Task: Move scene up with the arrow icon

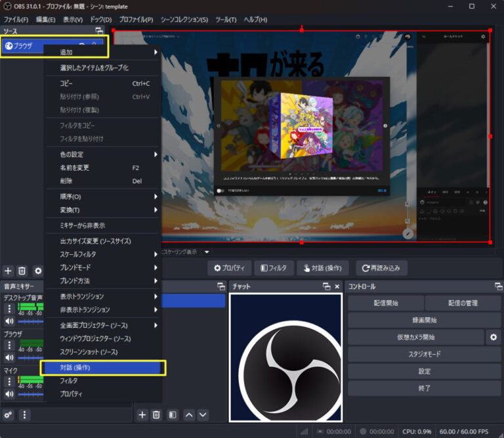Action: point(189,415)
